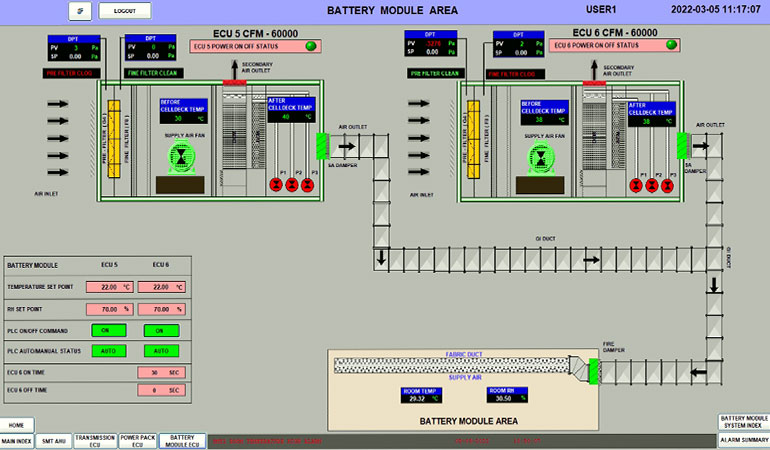Click ECU 5 PRE FILTER CLOG alarm label

[x=71, y=73]
